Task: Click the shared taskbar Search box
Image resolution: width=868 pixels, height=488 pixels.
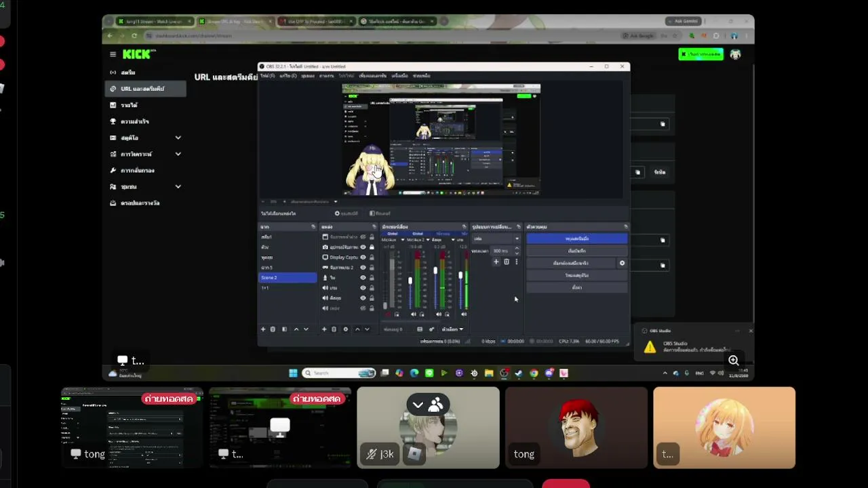Action: pyautogui.click(x=339, y=373)
